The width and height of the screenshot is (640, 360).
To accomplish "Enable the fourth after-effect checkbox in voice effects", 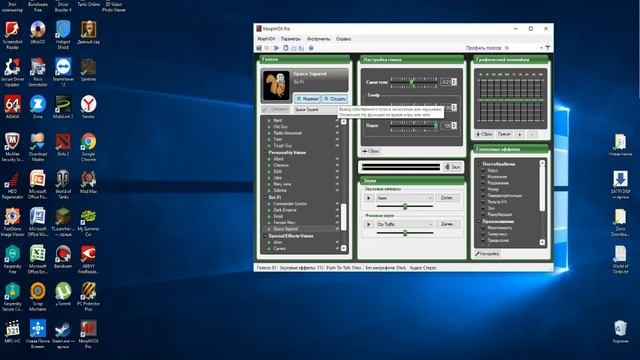I will 483,189.
